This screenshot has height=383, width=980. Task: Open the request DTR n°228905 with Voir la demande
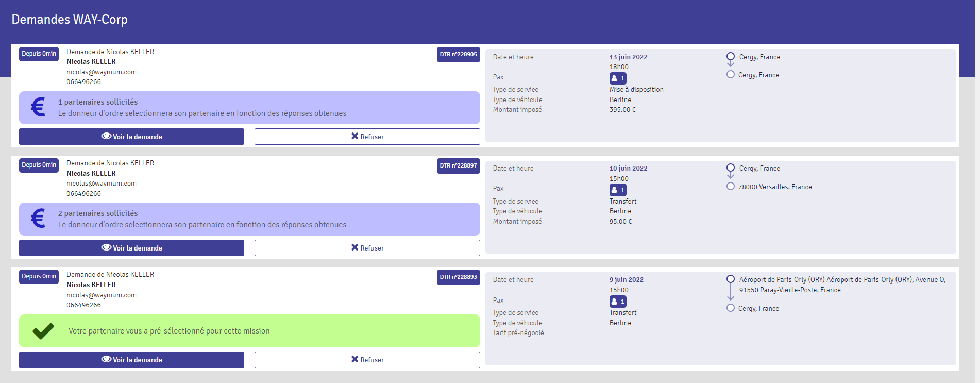[x=131, y=137]
